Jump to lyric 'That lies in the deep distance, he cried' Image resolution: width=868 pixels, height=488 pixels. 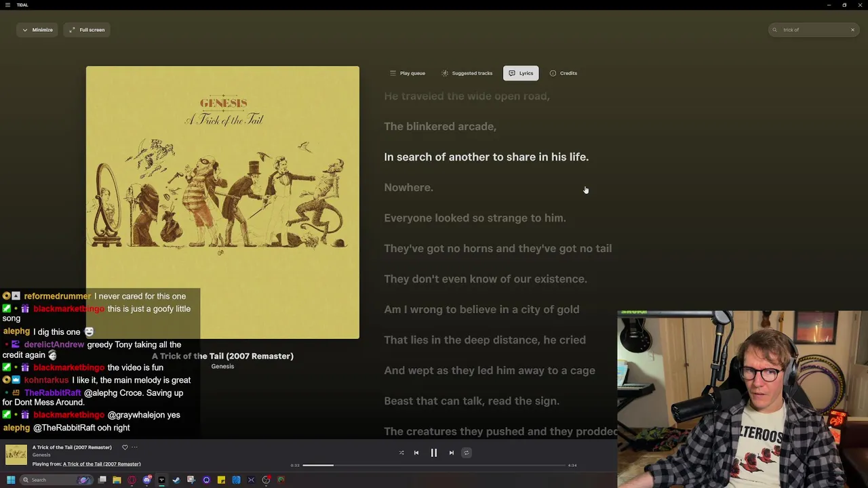pyautogui.click(x=485, y=340)
